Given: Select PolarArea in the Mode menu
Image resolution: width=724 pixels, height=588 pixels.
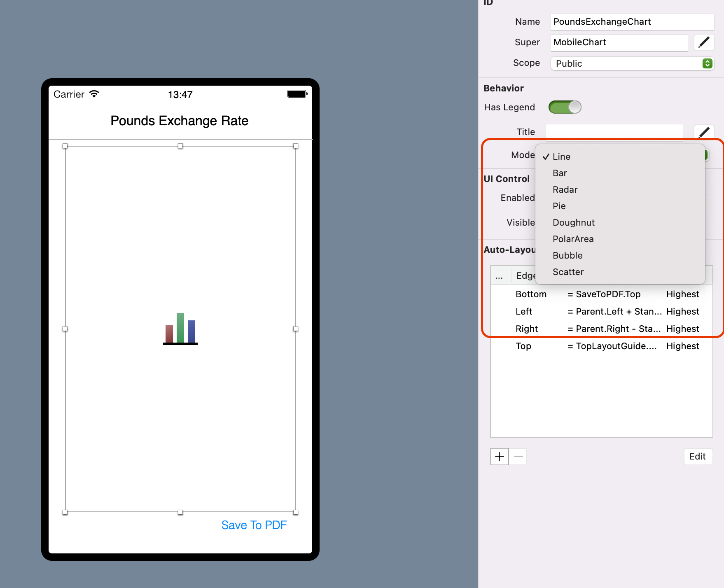Looking at the screenshot, I should (573, 239).
